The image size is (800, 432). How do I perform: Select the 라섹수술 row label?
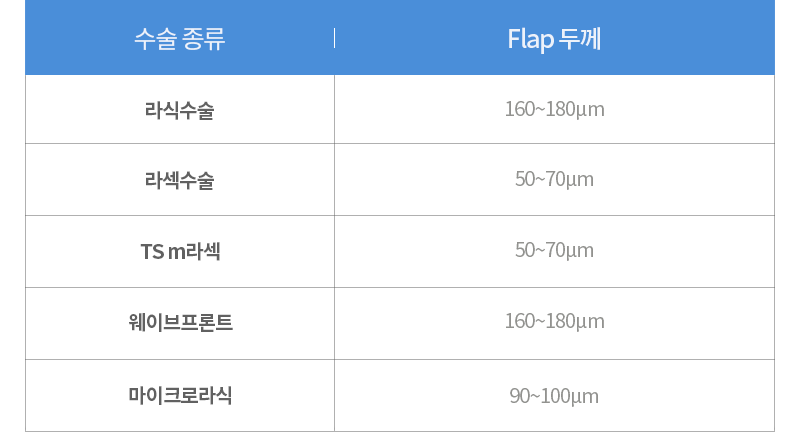180,180
